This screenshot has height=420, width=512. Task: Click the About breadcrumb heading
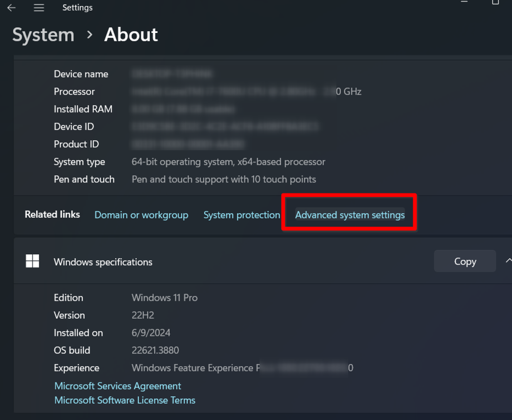click(131, 35)
